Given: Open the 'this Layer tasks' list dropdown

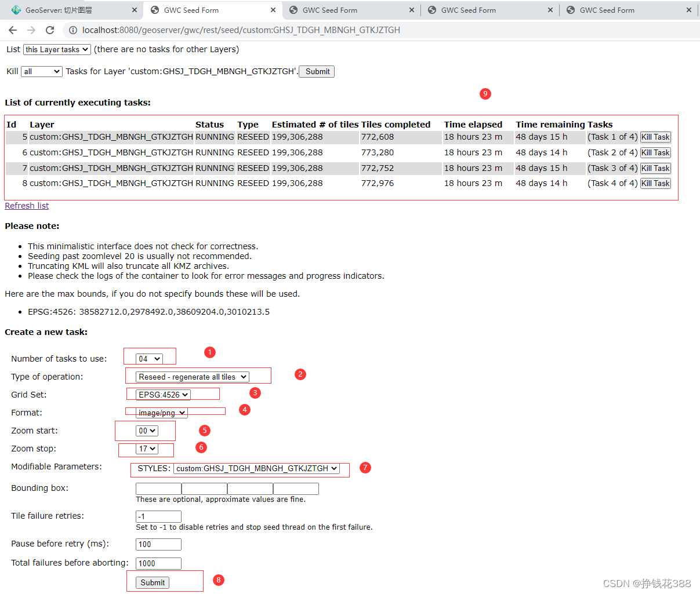Looking at the screenshot, I should coord(56,49).
